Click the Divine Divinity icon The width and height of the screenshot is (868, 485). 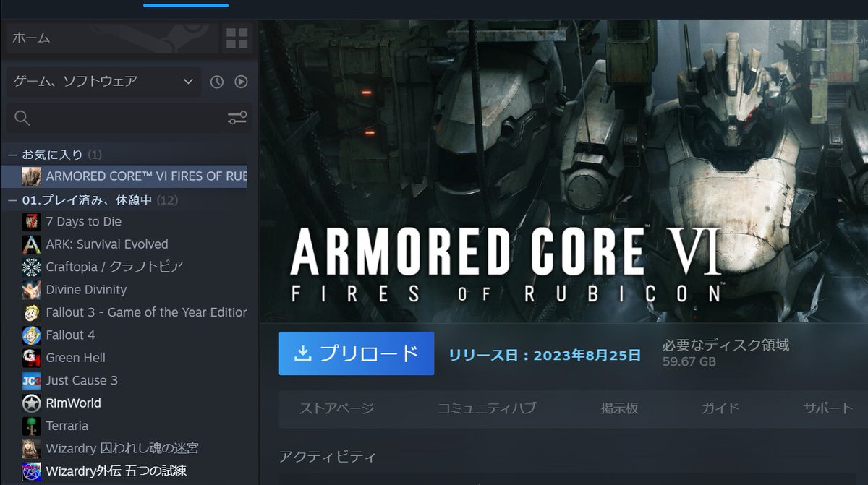click(x=32, y=290)
